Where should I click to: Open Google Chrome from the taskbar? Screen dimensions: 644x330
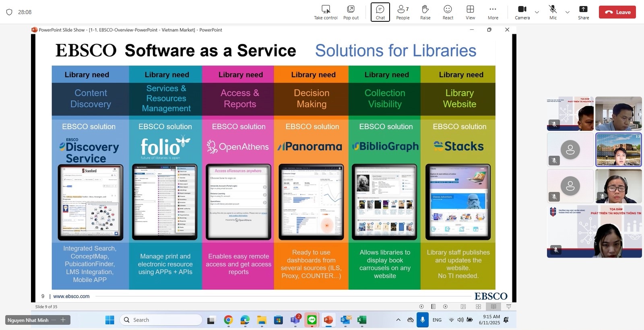tap(228, 320)
